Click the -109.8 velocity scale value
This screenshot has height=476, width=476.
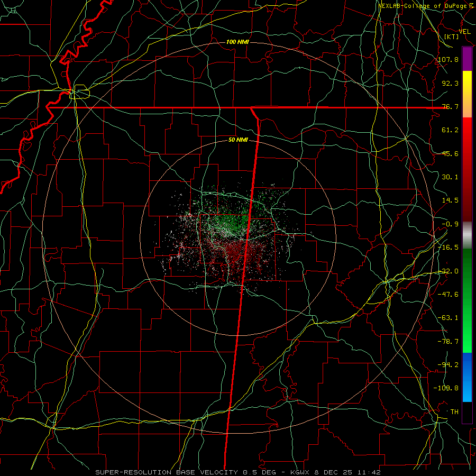[446, 388]
